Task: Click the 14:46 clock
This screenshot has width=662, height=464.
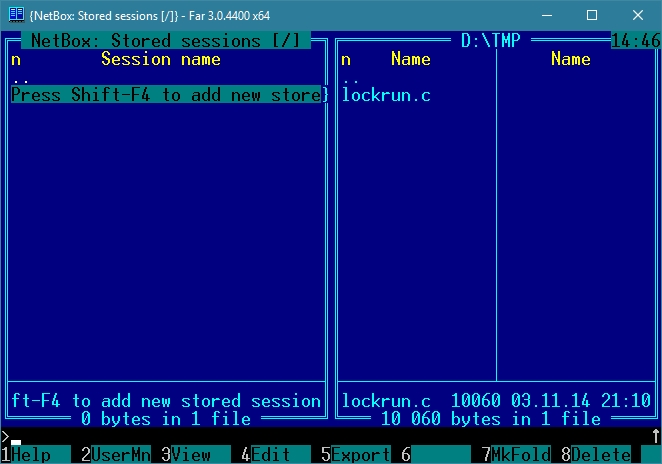Action: pyautogui.click(x=635, y=41)
